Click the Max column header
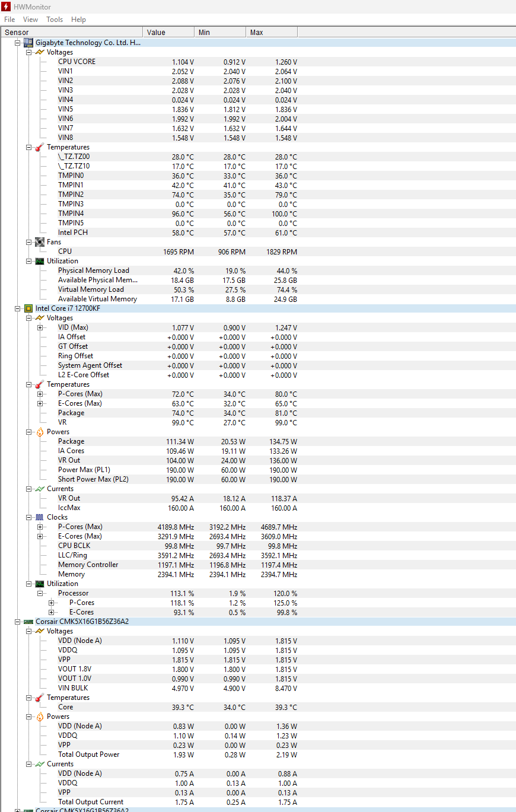The image size is (516, 812). 271,32
